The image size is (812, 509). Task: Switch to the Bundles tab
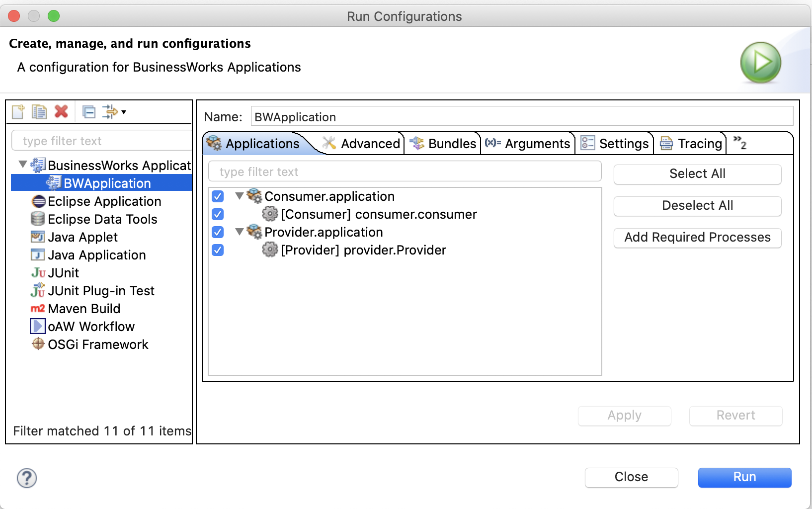click(x=443, y=144)
